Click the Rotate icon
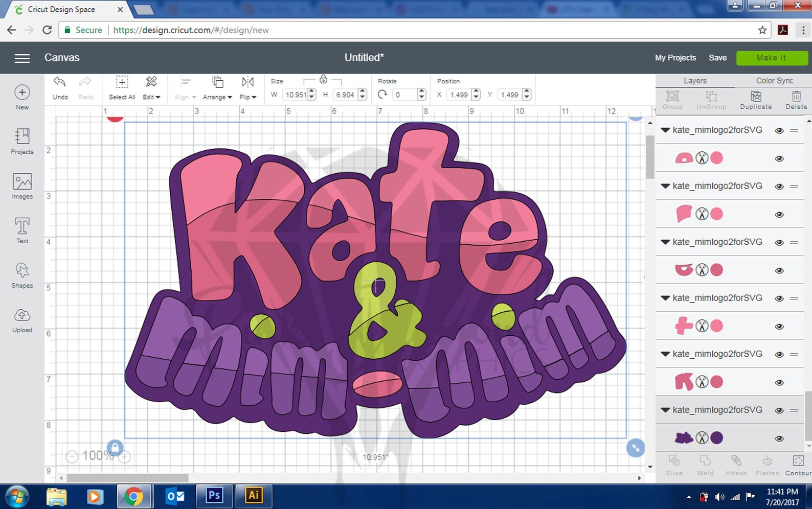Image resolution: width=812 pixels, height=509 pixels. pyautogui.click(x=382, y=95)
